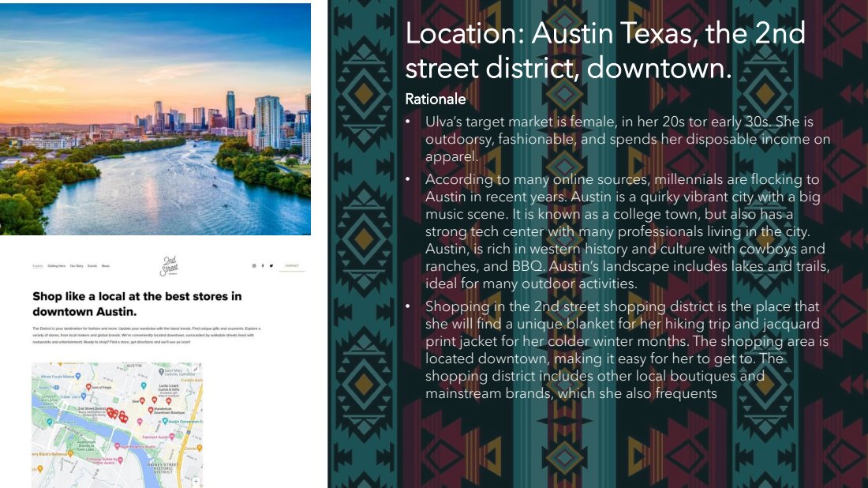Select the Icon of Hope red marker
This screenshot has width=868, height=488.
click(x=88, y=387)
